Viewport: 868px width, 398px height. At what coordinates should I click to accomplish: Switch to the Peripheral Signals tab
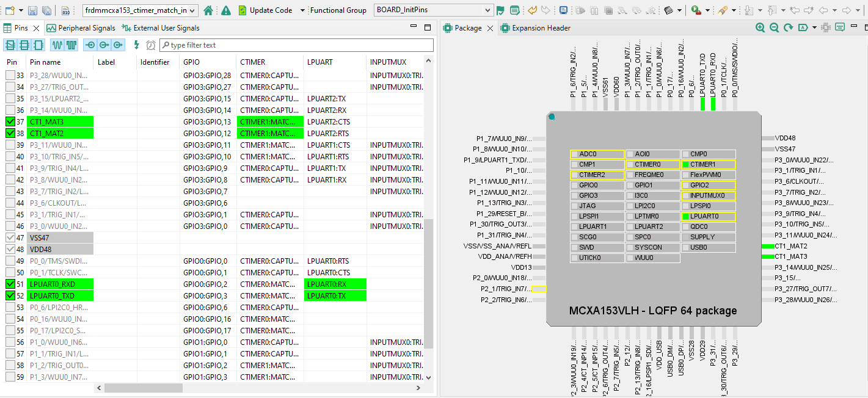pos(81,28)
